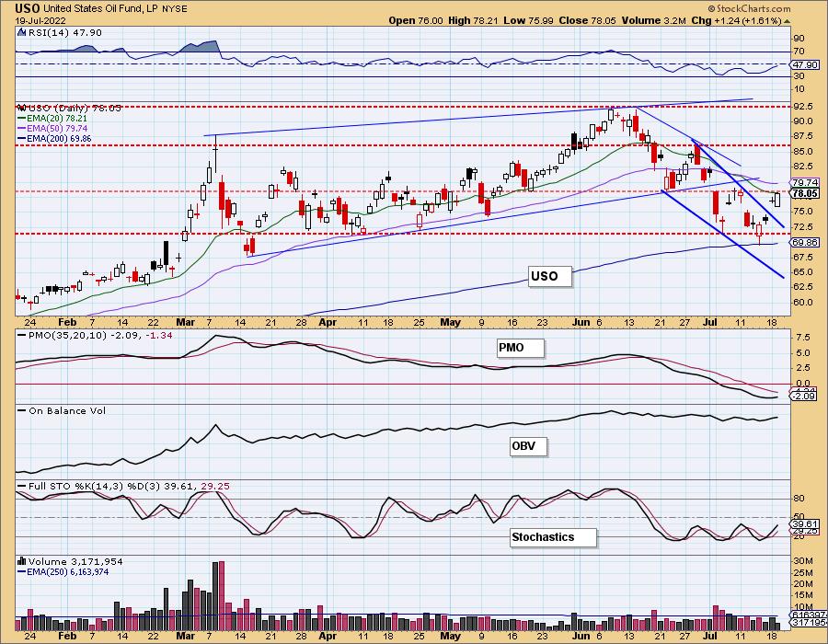Click the tallest volume bar in March

[x=221, y=596]
